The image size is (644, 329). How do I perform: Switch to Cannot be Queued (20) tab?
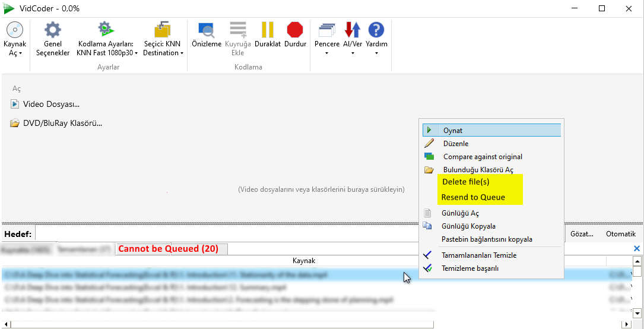172,249
